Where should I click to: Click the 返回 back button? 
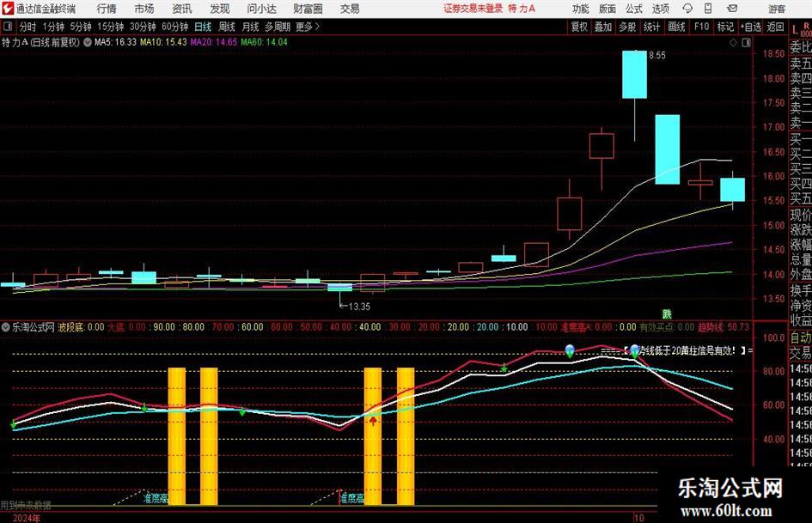tap(775, 27)
